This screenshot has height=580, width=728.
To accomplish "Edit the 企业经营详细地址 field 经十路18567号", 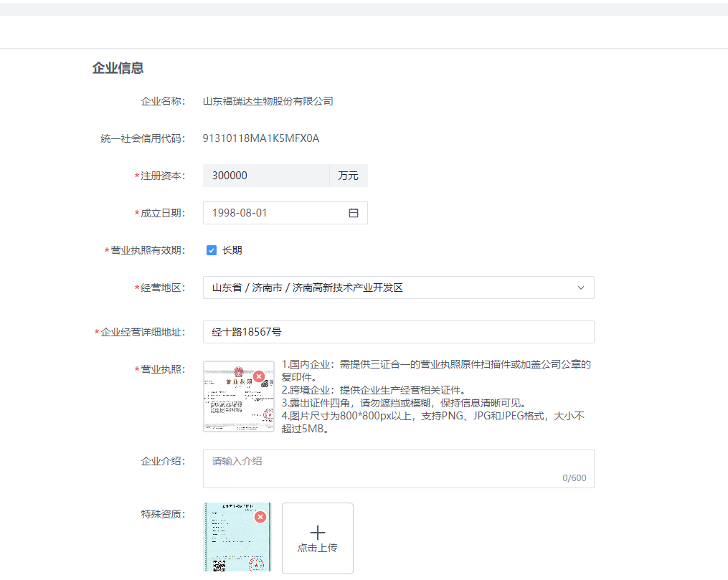I will tap(398, 332).
